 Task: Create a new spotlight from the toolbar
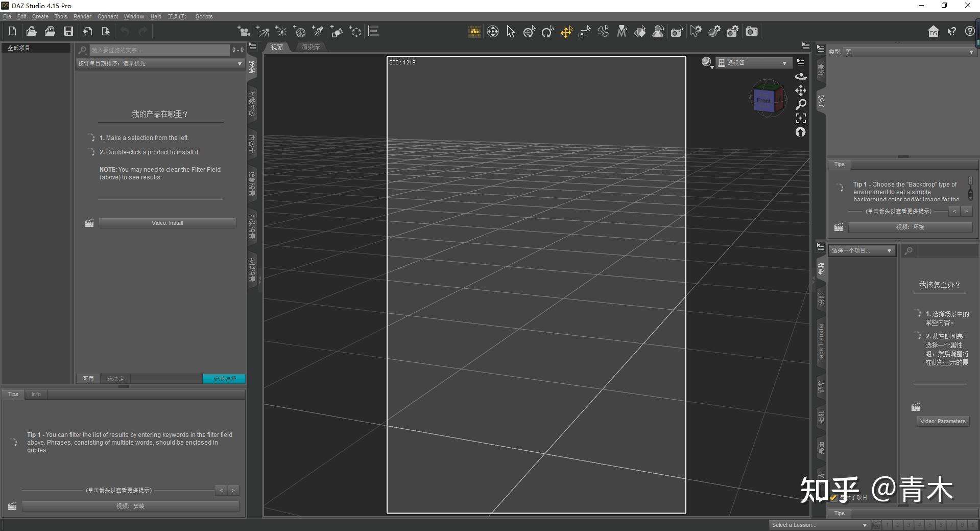pyautogui.click(x=318, y=32)
